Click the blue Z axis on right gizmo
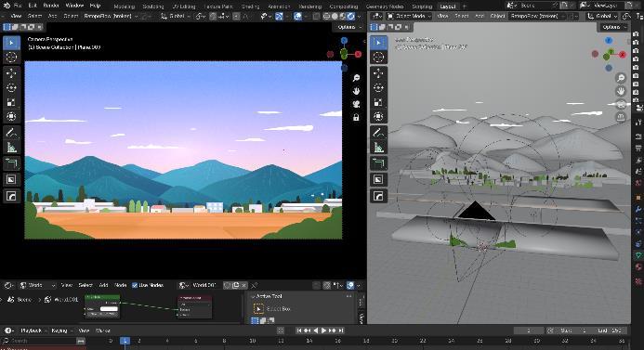The width and height of the screenshot is (644, 350). pos(609,40)
